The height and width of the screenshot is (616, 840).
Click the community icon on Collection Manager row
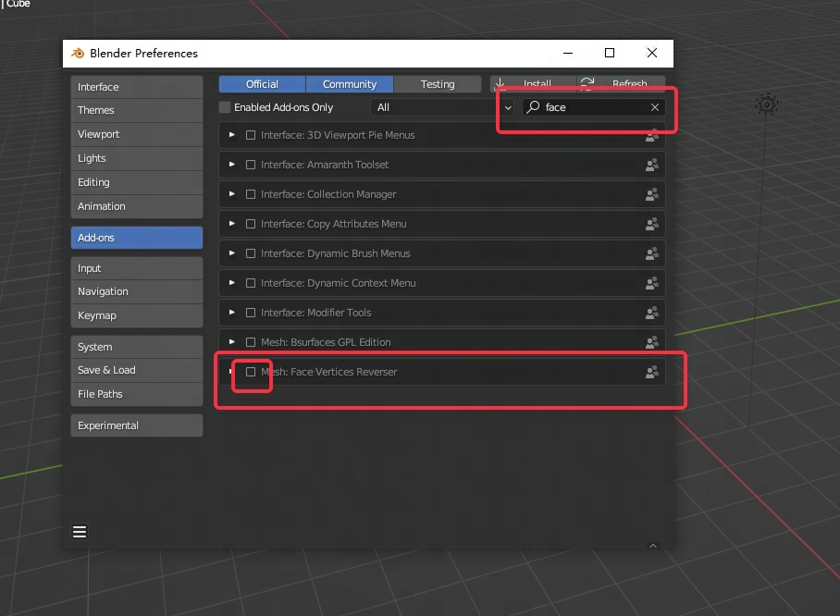[651, 194]
